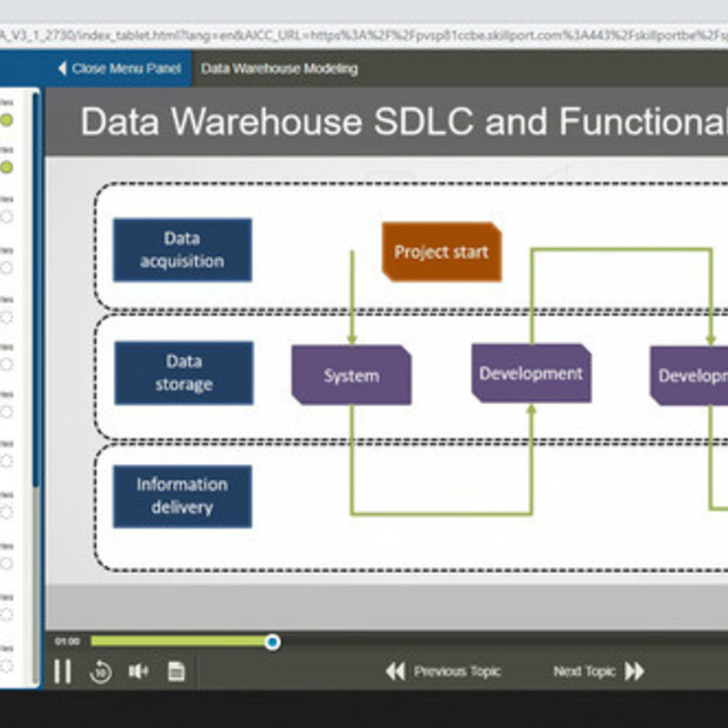
Task: Click the green played portion of progress bar
Action: (x=178, y=642)
